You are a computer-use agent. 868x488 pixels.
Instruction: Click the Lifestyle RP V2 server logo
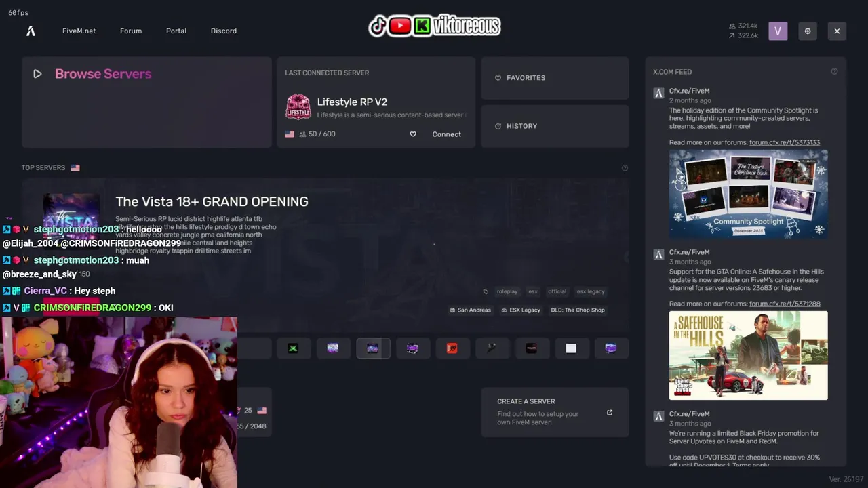click(298, 107)
